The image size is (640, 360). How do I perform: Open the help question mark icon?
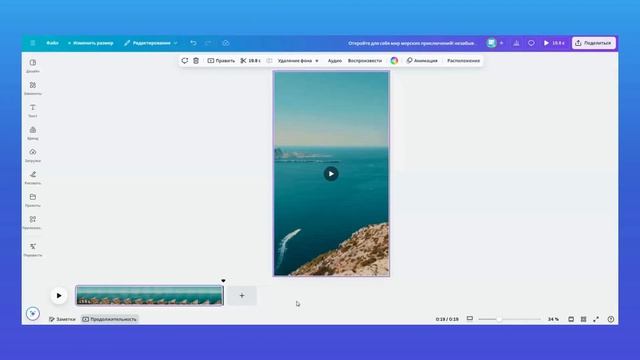[611, 319]
